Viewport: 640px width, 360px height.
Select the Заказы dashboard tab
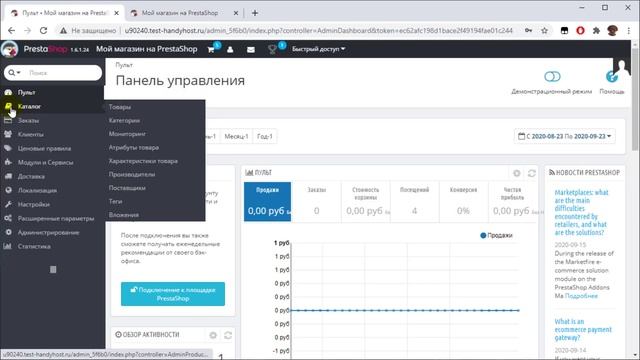click(x=316, y=202)
